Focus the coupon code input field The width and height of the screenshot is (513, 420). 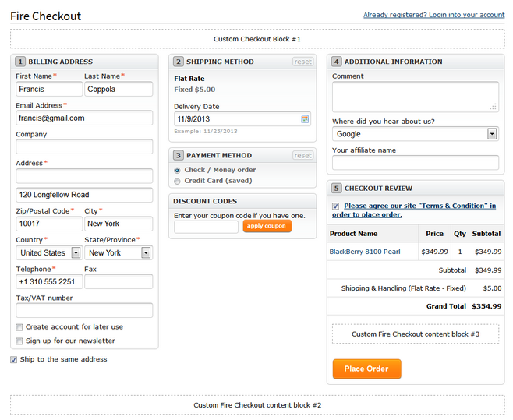tap(206, 227)
